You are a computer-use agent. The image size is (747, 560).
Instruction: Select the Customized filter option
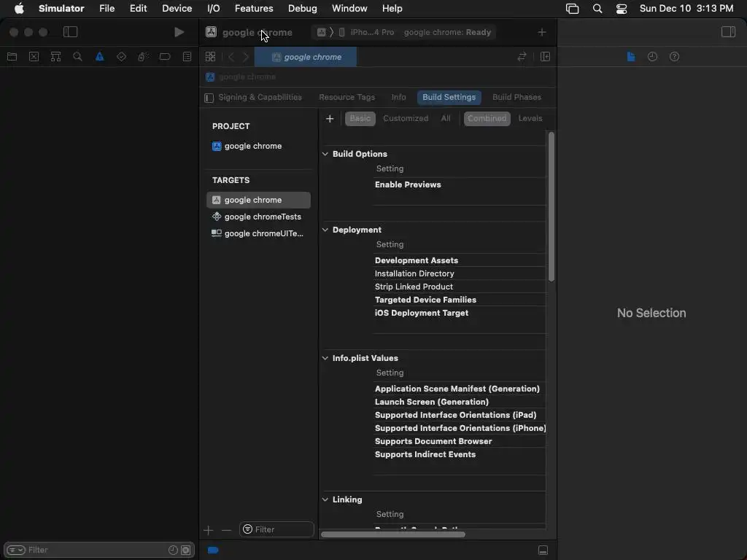pyautogui.click(x=406, y=119)
